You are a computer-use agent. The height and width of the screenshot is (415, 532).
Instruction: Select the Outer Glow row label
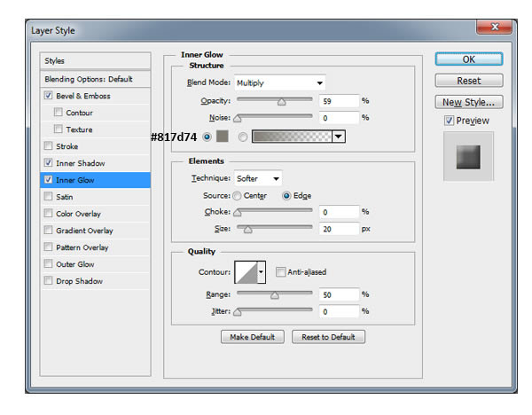coord(75,264)
